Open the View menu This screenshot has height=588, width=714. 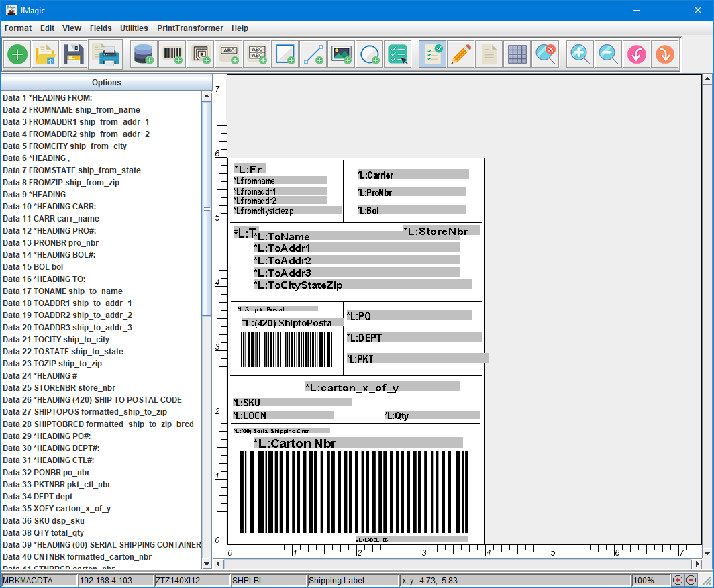point(72,28)
